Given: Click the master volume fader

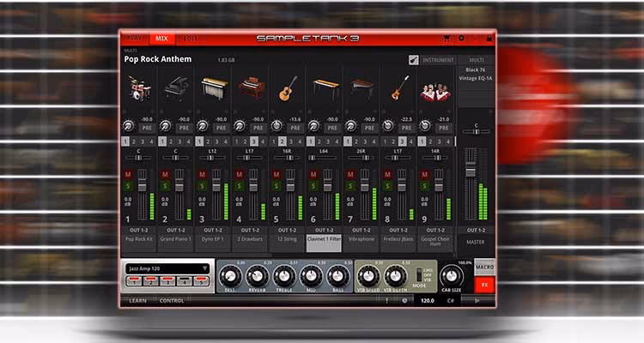Looking at the screenshot, I should (x=471, y=171).
